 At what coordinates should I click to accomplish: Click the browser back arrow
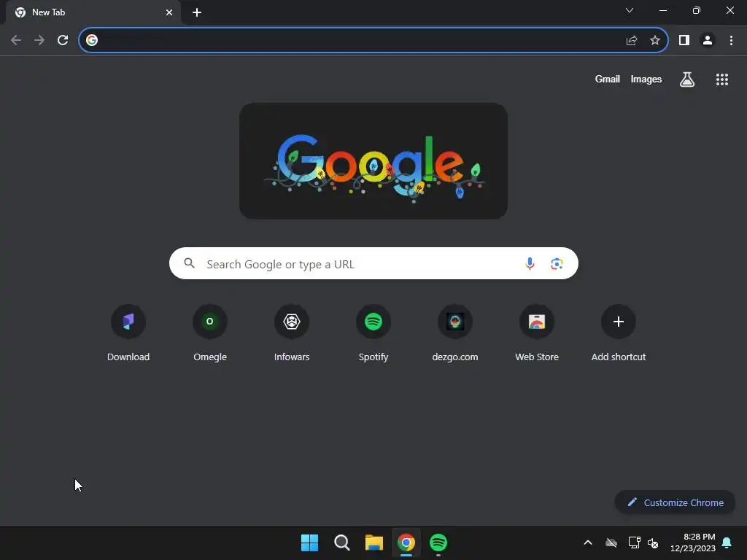[x=16, y=40]
